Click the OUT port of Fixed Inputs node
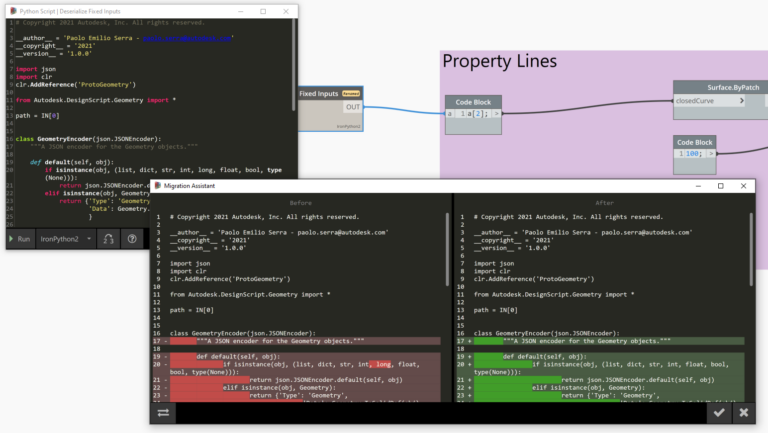Image resolution: width=768 pixels, height=433 pixels. (353, 107)
